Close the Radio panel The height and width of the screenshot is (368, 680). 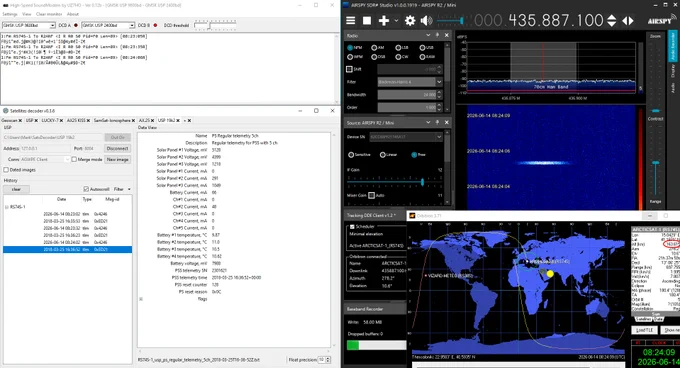point(447,35)
